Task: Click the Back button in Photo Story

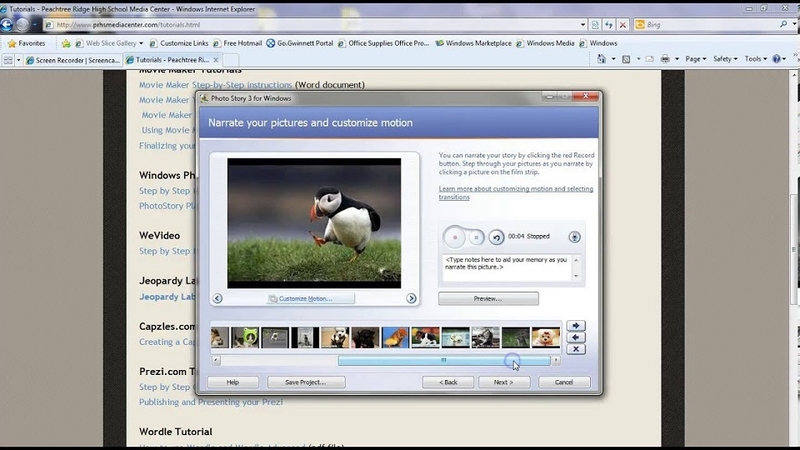Action: click(448, 382)
